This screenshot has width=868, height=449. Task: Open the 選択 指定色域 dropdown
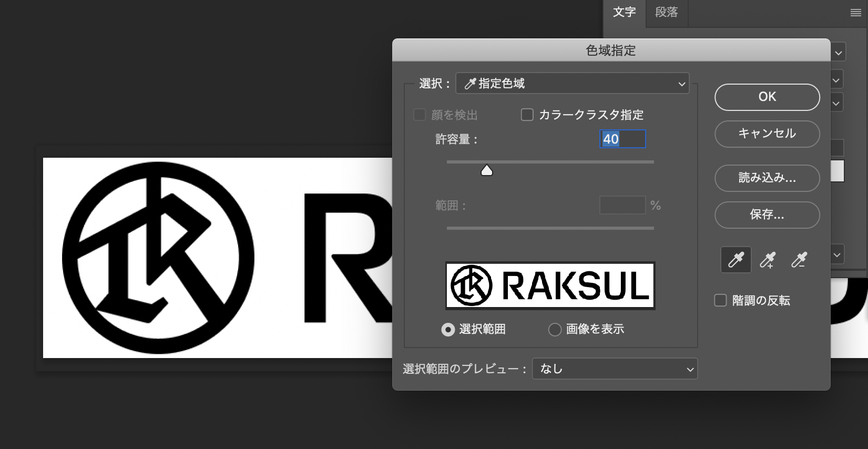[573, 84]
